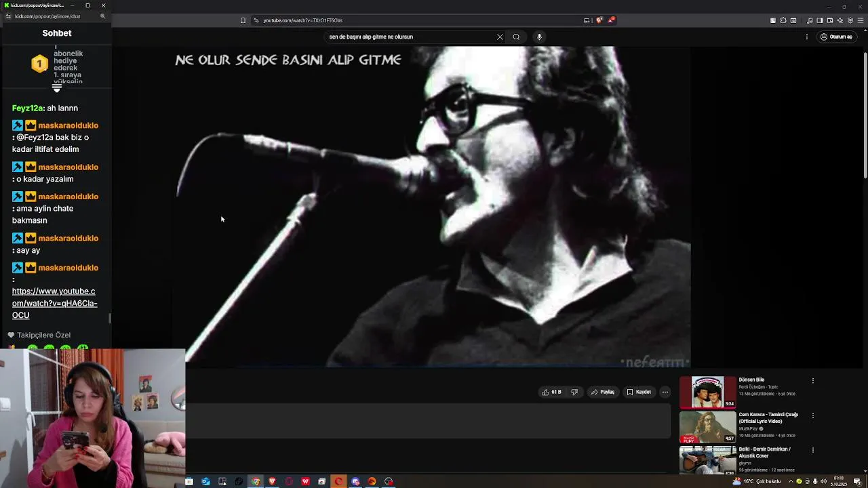Open YouTube settings three-dot menu
Screen dimensions: 868x488
807,37
